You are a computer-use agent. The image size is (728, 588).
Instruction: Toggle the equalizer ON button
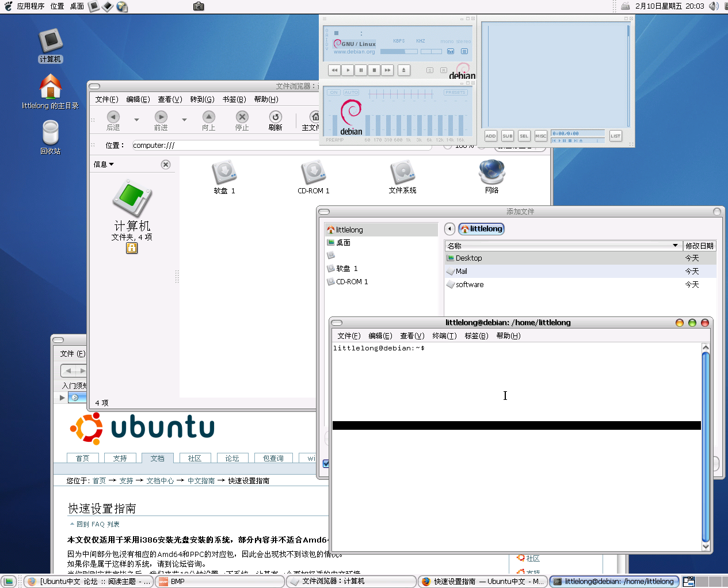coord(334,93)
